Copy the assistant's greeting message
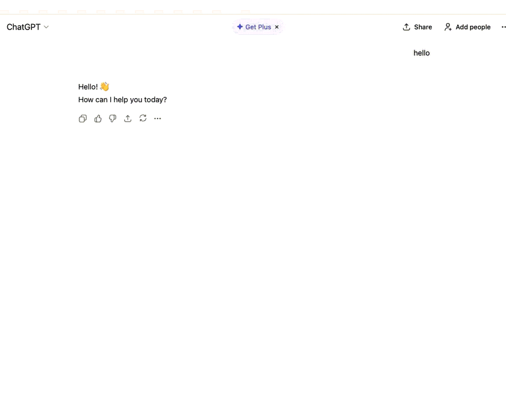Screen dimensions: 506x420 click(x=83, y=119)
